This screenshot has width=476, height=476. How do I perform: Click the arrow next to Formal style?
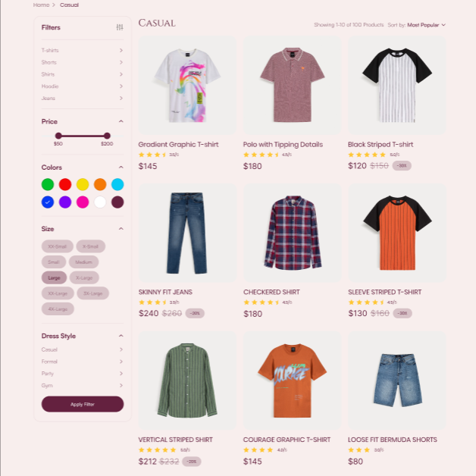pos(121,362)
